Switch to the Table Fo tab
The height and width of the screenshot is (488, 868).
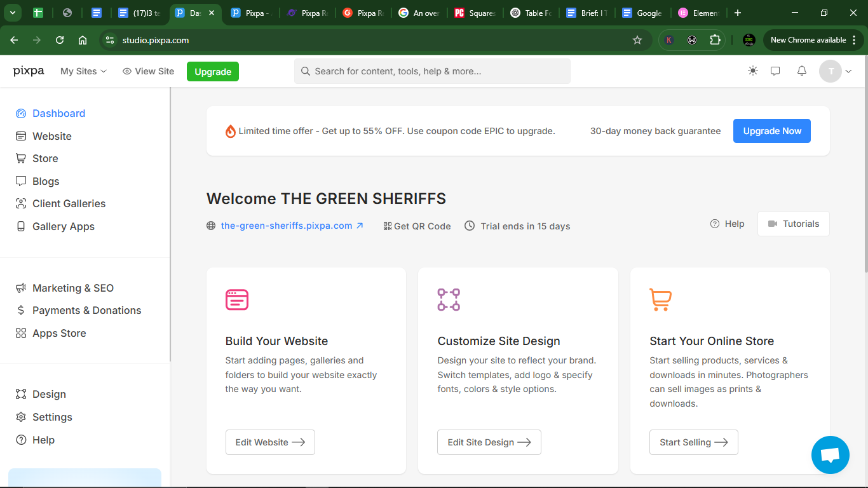tap(531, 13)
